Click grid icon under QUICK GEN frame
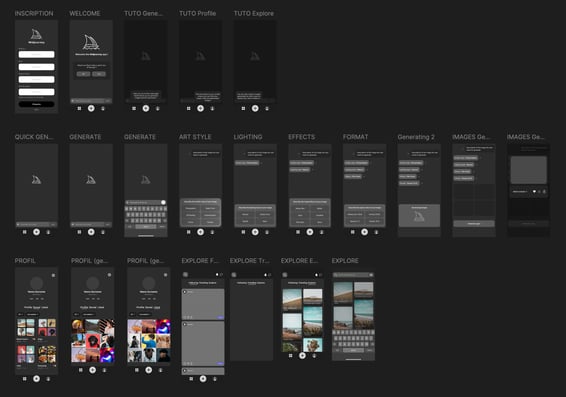Screen dimensions: 566x397 tap(25, 232)
